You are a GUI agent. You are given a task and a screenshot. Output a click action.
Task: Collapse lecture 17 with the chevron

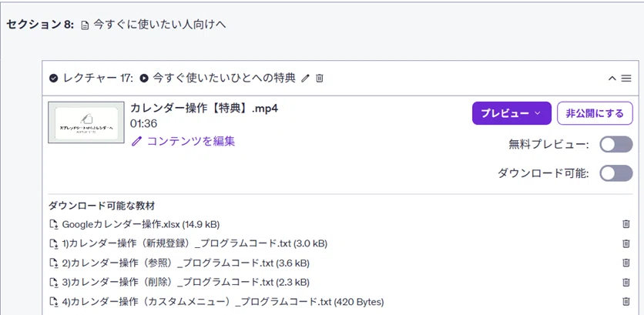pos(612,78)
